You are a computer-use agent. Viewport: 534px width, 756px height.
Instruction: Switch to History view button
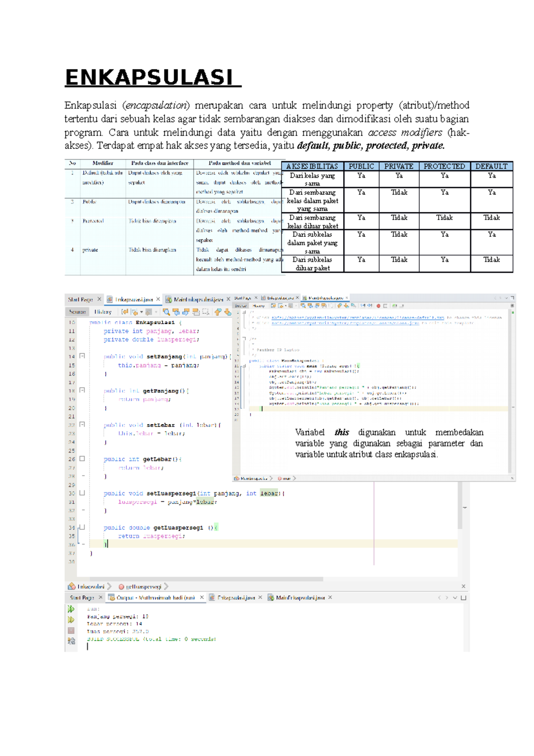103,312
